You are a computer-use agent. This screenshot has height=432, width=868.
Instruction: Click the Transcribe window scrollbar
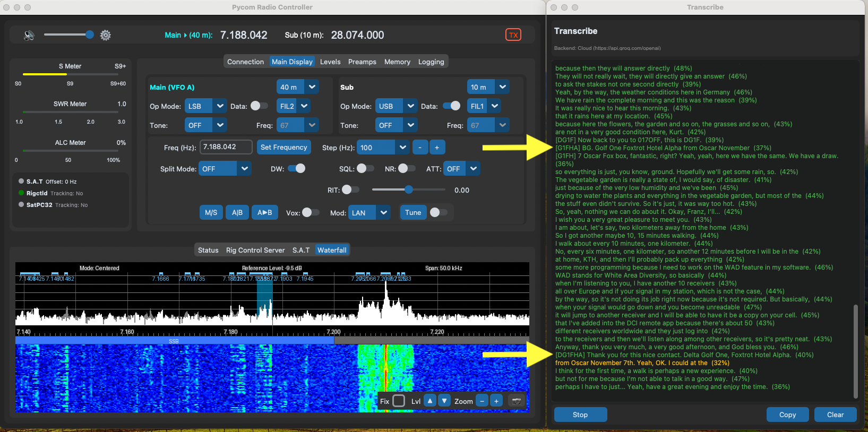coord(855,350)
